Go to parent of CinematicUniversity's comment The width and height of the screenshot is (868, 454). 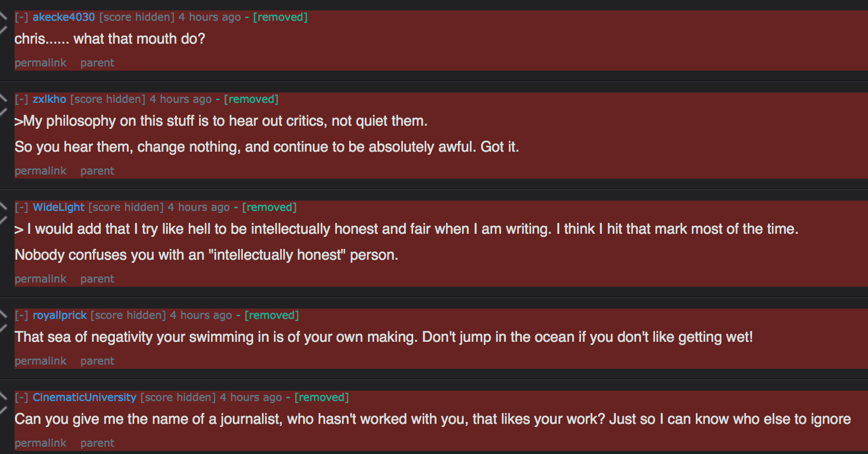click(x=97, y=443)
